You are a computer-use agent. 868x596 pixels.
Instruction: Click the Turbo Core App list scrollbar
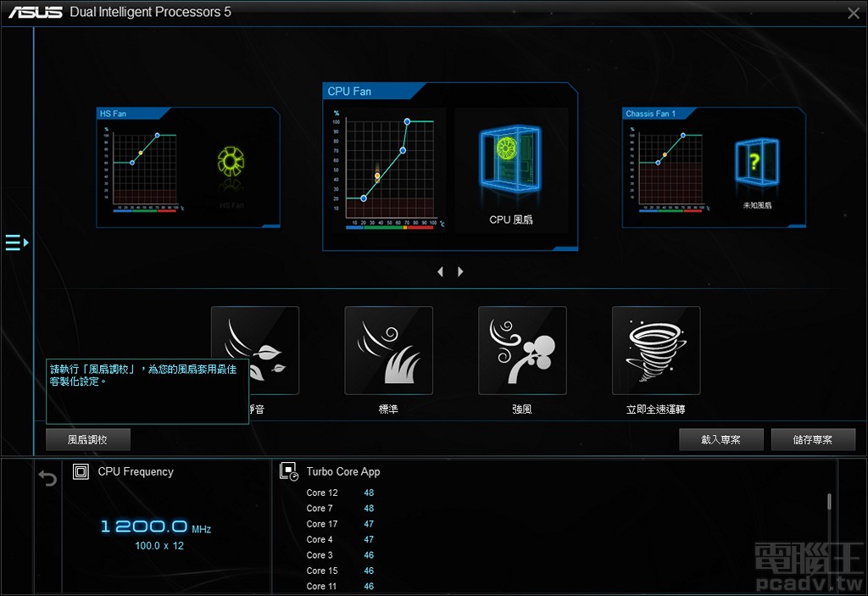pos(829,502)
